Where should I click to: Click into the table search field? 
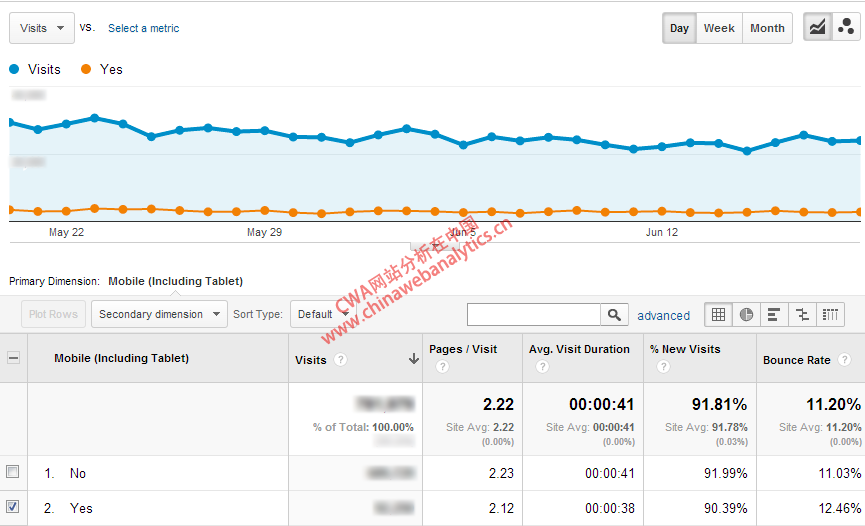(x=534, y=315)
